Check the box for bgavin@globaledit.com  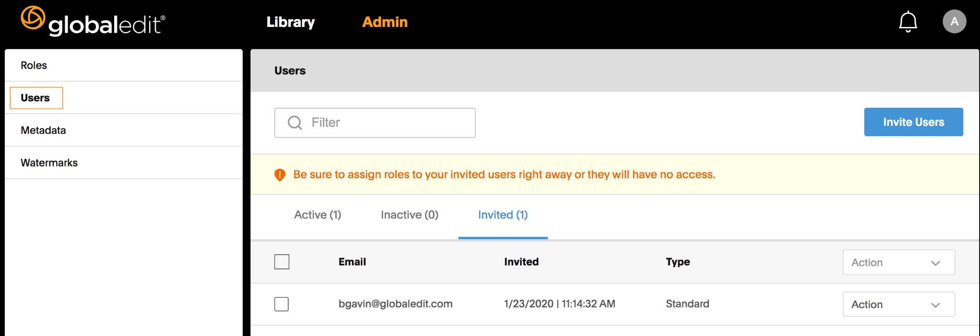point(281,304)
